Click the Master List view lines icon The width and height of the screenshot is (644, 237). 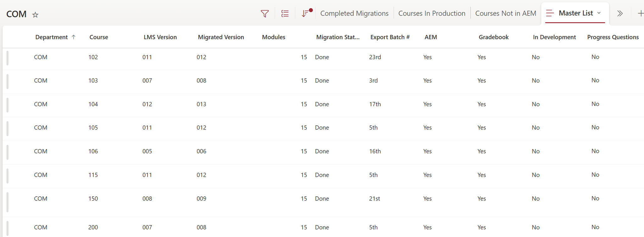point(550,13)
